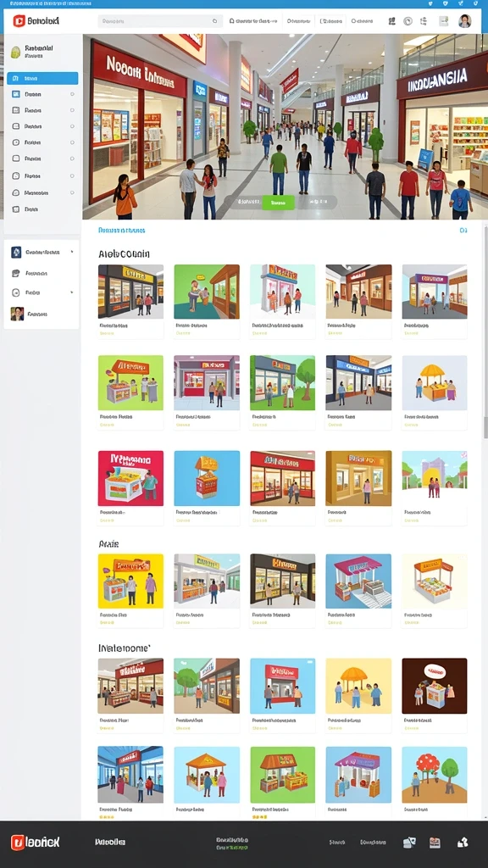Click the red logo icon in the dark footer
The height and width of the screenshot is (868, 488).
point(17,843)
